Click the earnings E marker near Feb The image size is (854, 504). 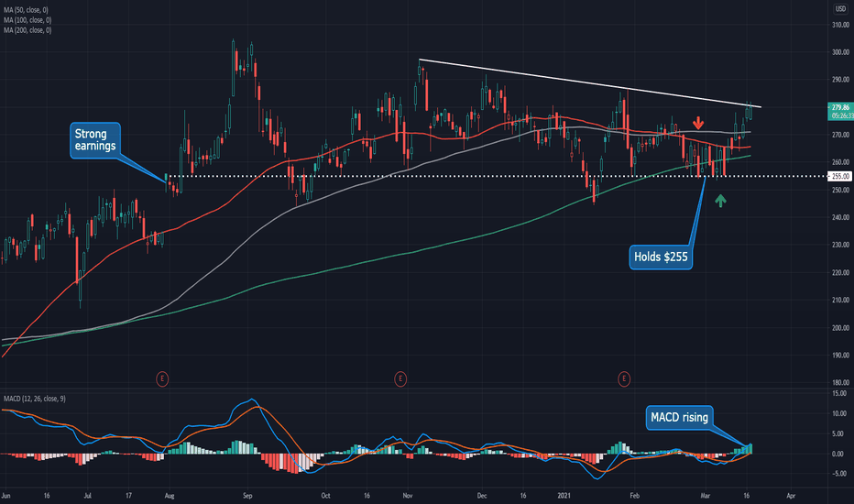(624, 378)
